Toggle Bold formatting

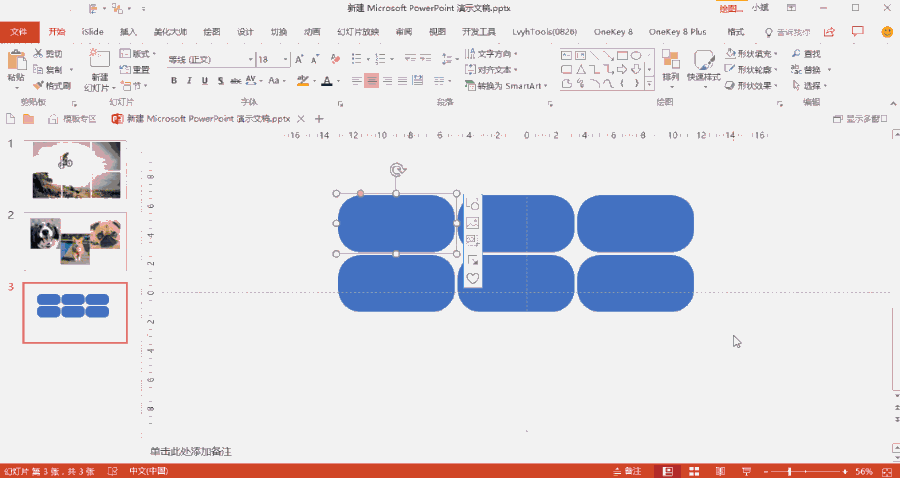coord(173,81)
